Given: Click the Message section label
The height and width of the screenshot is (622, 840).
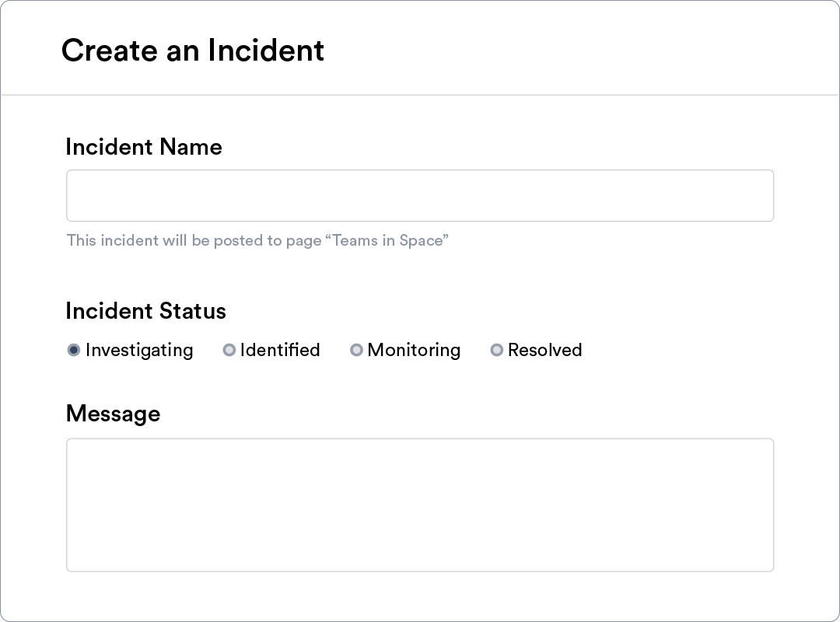Looking at the screenshot, I should pos(113,413).
